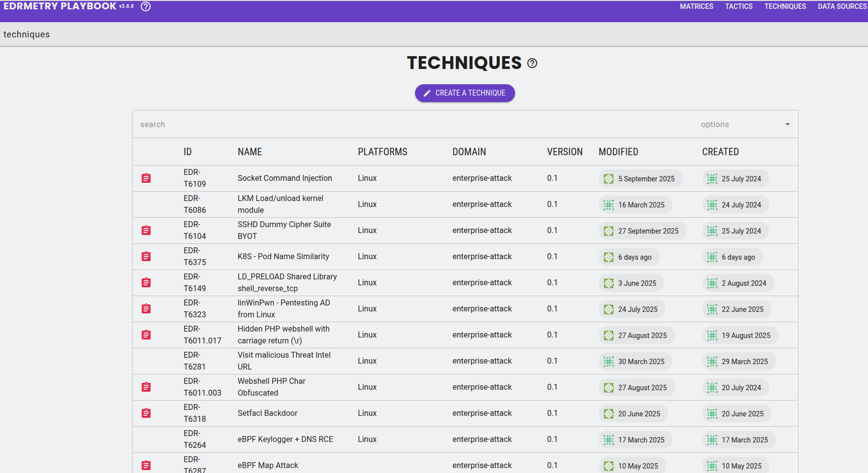868x473 pixels.
Task: Open the options combo box
Action: click(739, 125)
